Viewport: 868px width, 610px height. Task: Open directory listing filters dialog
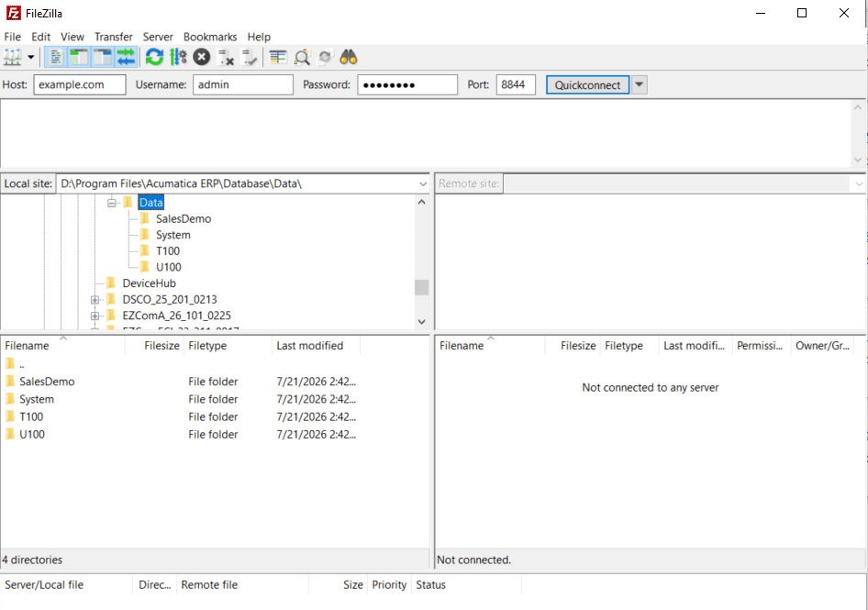(x=277, y=57)
